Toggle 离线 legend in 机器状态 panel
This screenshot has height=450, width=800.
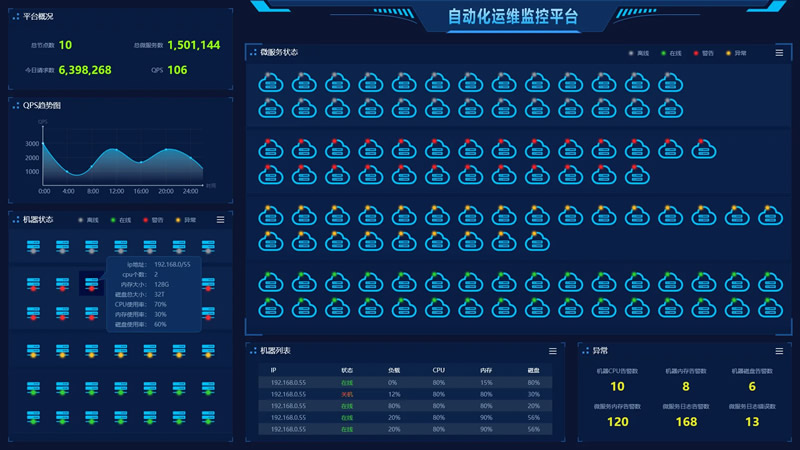(88, 220)
